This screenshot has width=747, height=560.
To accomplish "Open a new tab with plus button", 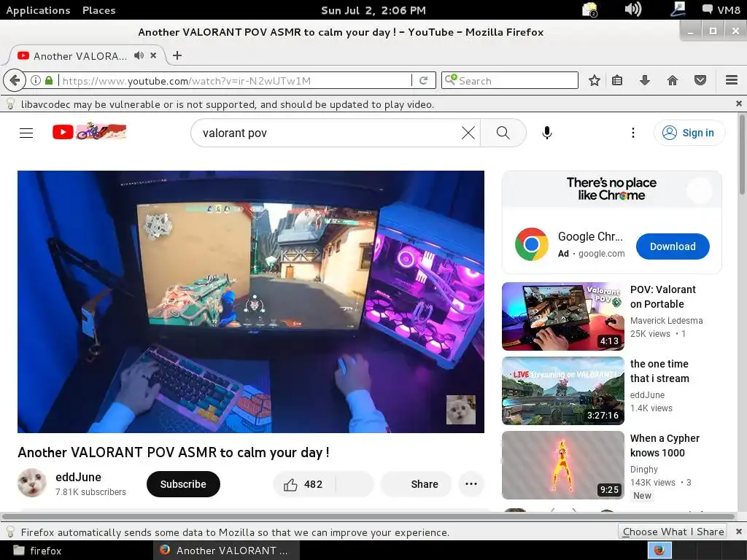I will coord(177,55).
